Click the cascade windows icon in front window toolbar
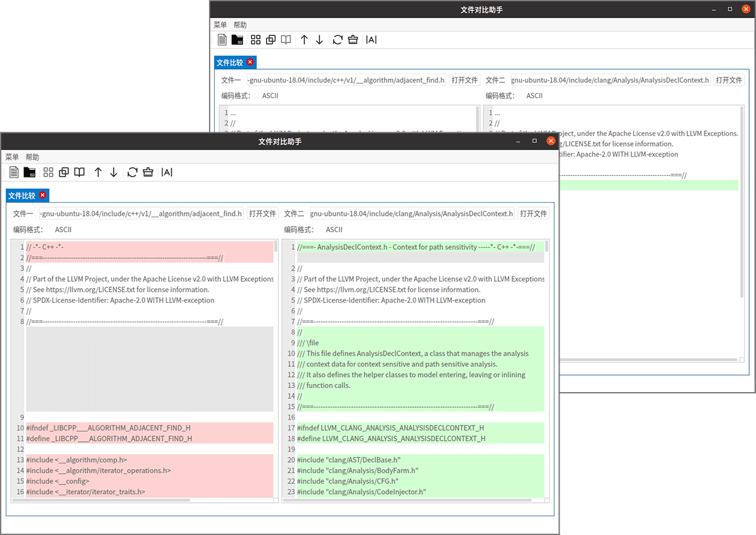The width and height of the screenshot is (756, 535). point(64,172)
